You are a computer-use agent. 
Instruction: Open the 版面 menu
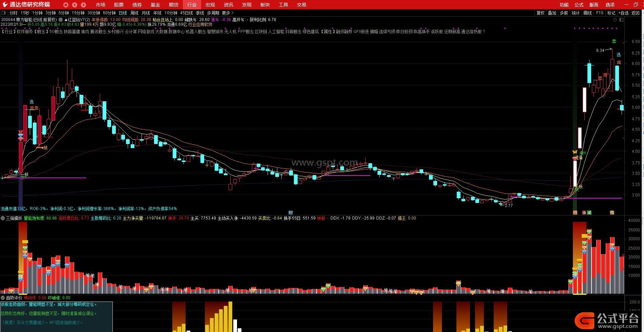point(594,5)
